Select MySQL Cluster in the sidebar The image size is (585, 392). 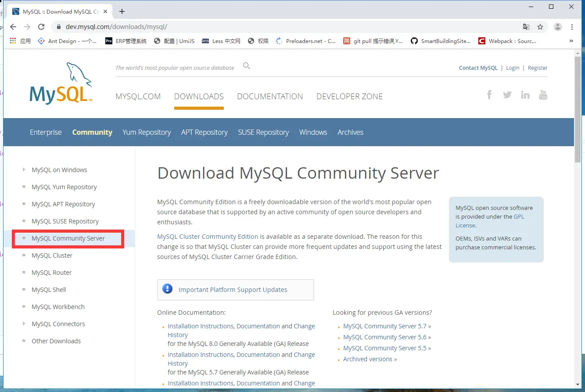pyautogui.click(x=52, y=255)
